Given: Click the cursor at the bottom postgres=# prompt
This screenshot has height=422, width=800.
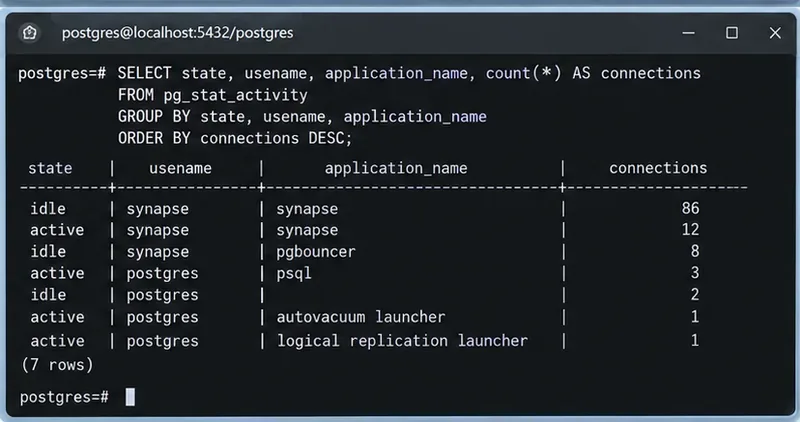Looking at the screenshot, I should pyautogui.click(x=130, y=396).
